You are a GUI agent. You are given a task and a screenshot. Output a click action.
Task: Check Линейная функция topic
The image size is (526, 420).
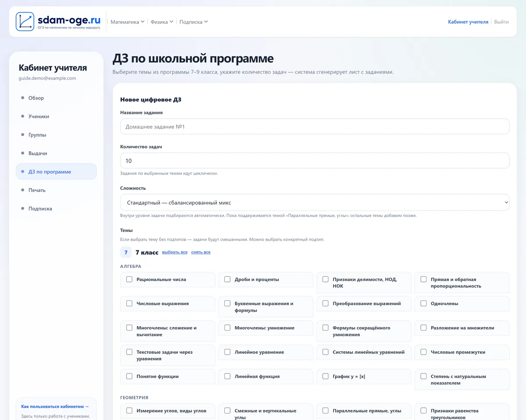[x=227, y=376]
